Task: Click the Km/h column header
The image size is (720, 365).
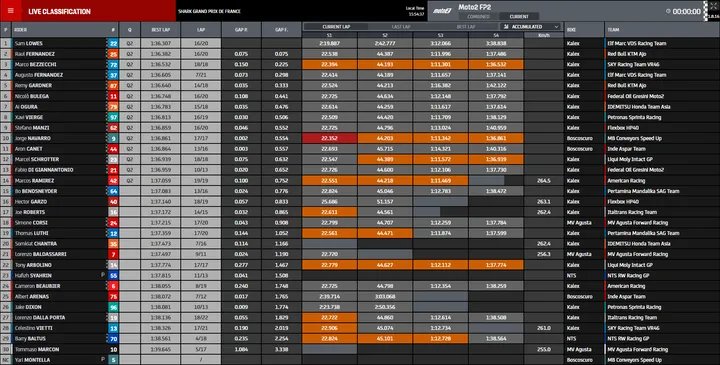Action: click(544, 35)
